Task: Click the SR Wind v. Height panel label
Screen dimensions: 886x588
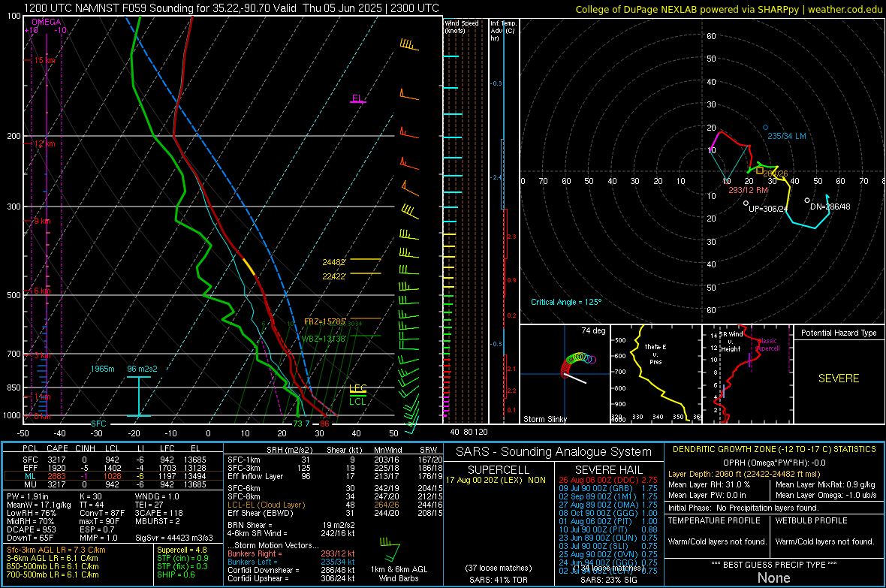Action: click(x=730, y=342)
